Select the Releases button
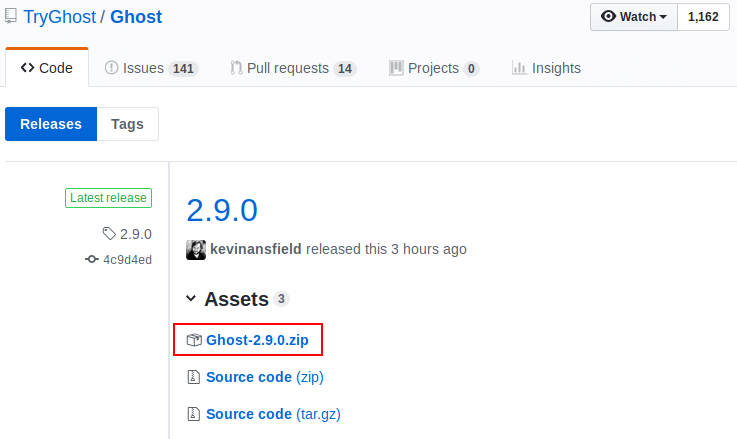 pos(51,124)
